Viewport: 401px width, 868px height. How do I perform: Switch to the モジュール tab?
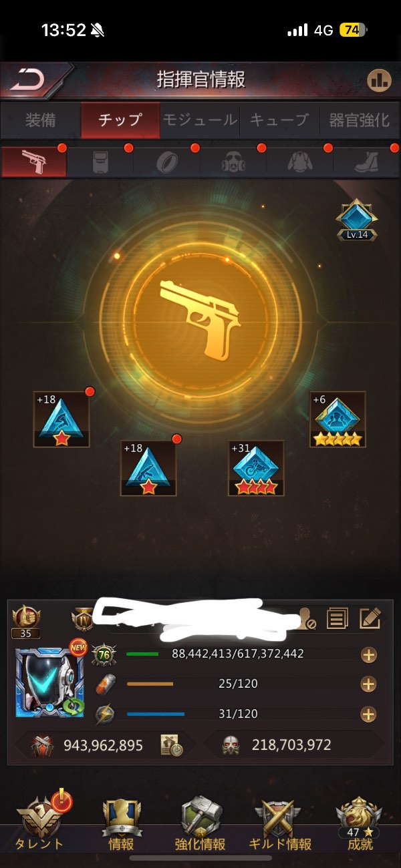(x=200, y=120)
